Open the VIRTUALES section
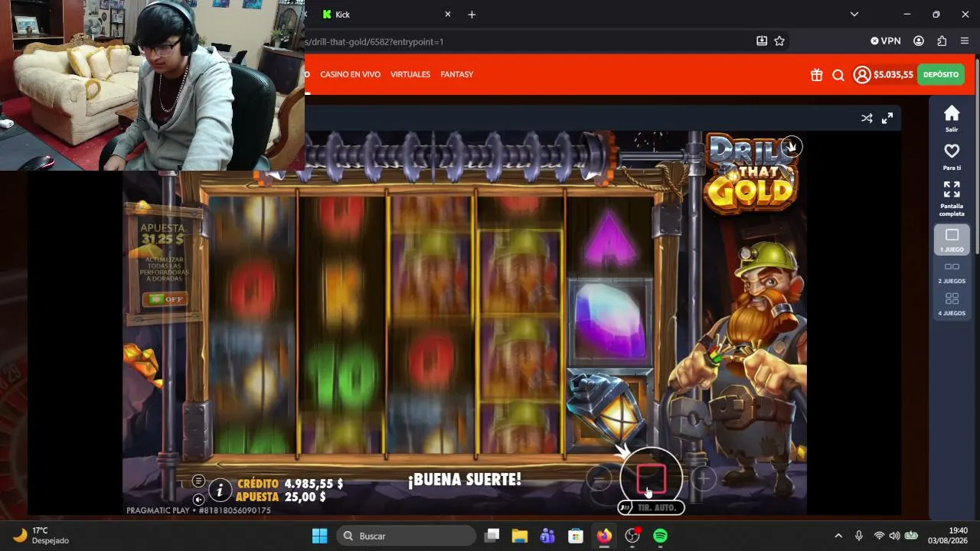The image size is (980, 551). 410,74
